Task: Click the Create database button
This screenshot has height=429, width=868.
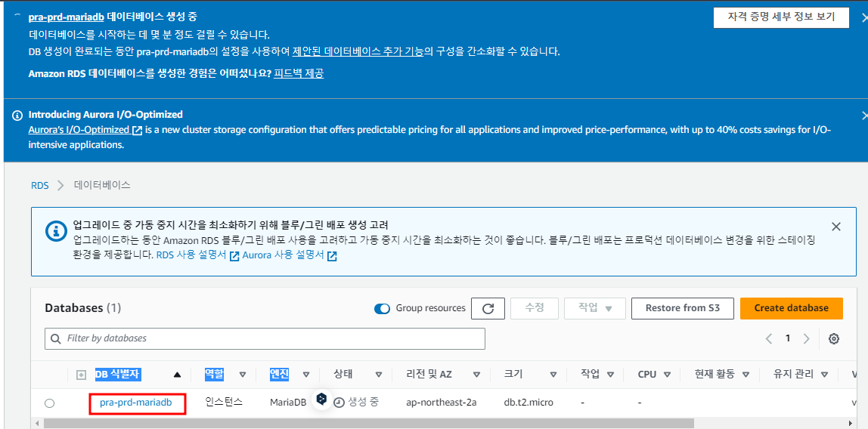Action: tap(791, 308)
